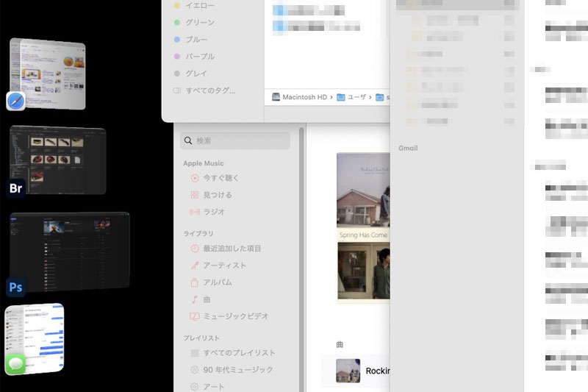Click the 検索 search field in Music
This screenshot has height=392, width=588.
pyautogui.click(x=235, y=140)
